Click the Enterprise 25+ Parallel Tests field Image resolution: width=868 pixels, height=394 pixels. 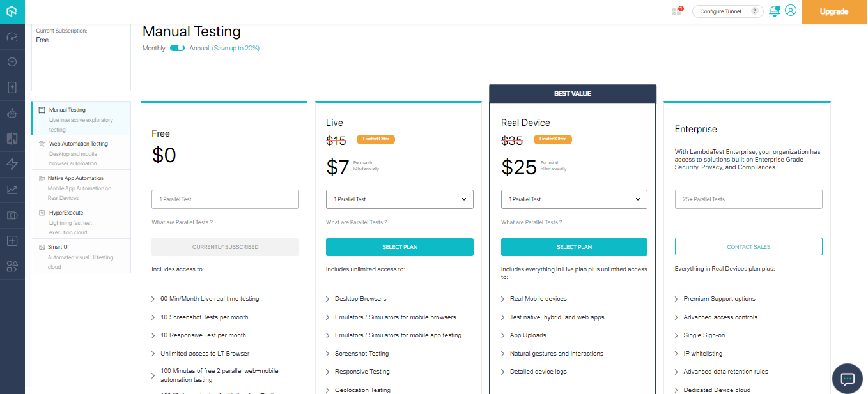[748, 199]
